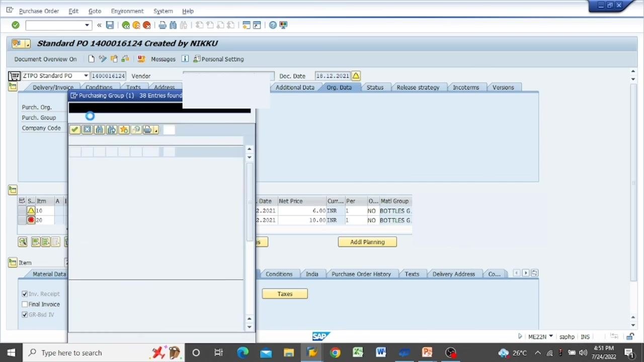Click the shopping cart icon beside ZTPO Standard PO
The image size is (644, 362).
(14, 76)
